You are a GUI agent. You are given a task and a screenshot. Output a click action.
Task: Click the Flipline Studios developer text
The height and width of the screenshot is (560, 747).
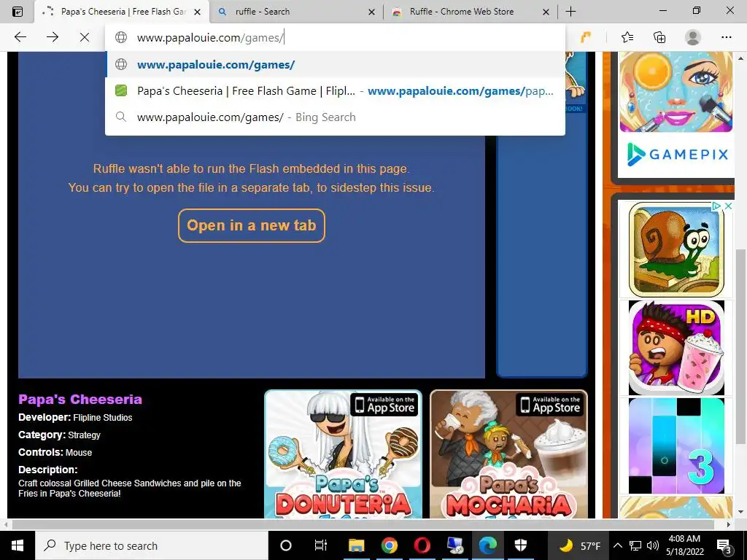click(102, 418)
